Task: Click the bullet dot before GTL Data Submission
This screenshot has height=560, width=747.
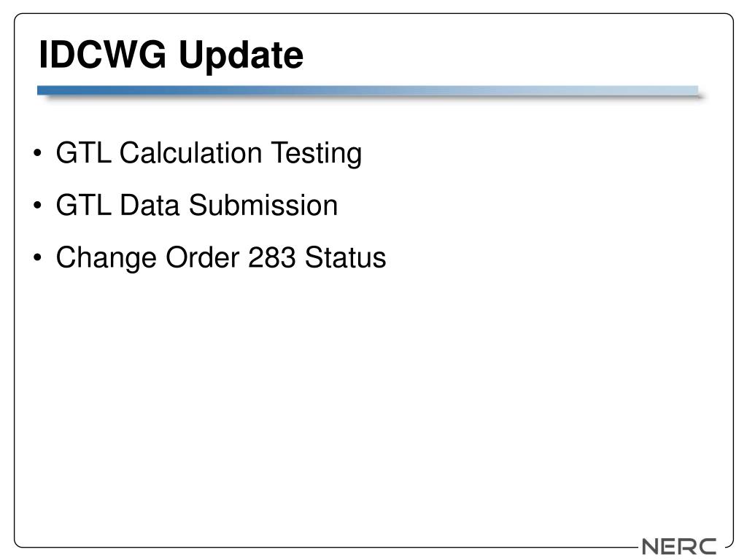Action: (x=38, y=205)
